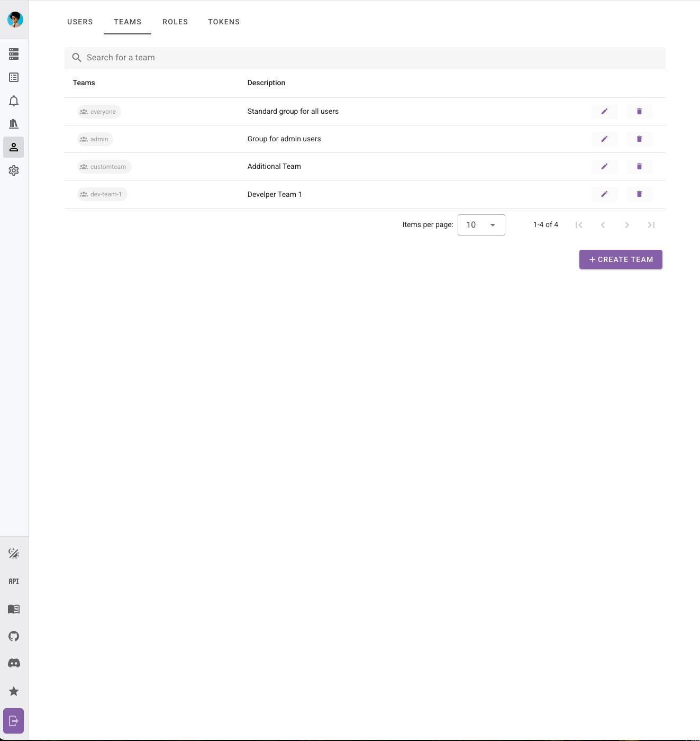
Task: Click the logout icon at the bottom
Action: point(14,721)
